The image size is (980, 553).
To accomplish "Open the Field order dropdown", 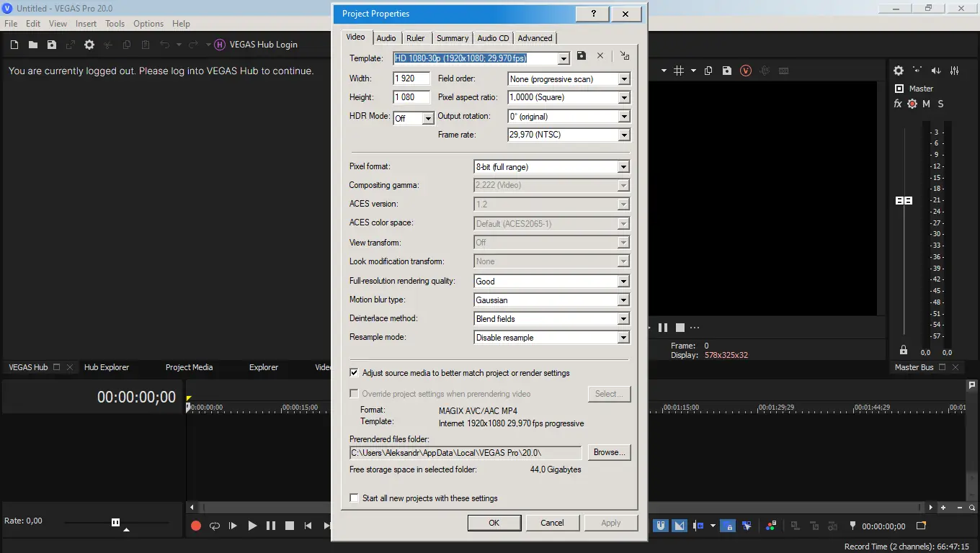I will [x=624, y=79].
